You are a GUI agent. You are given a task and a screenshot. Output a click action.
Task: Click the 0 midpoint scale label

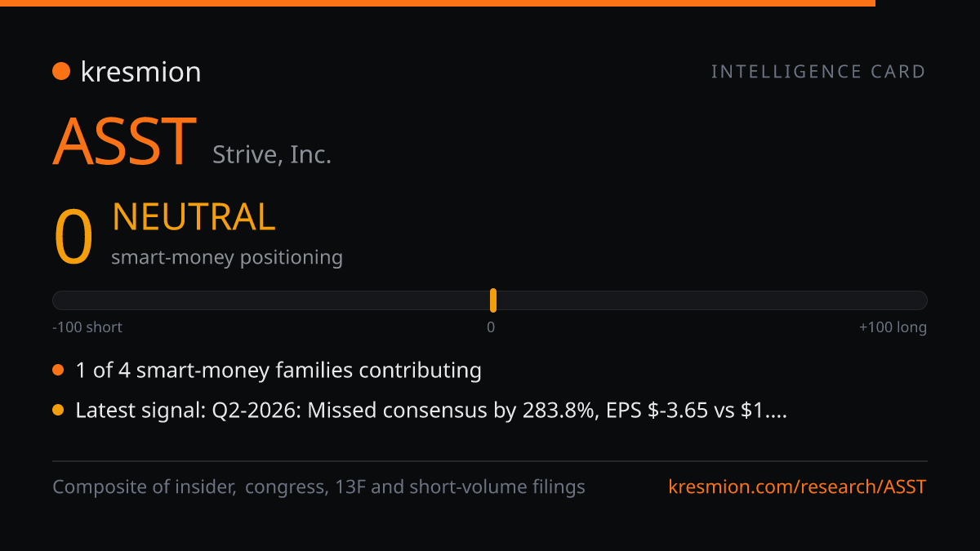pos(491,327)
